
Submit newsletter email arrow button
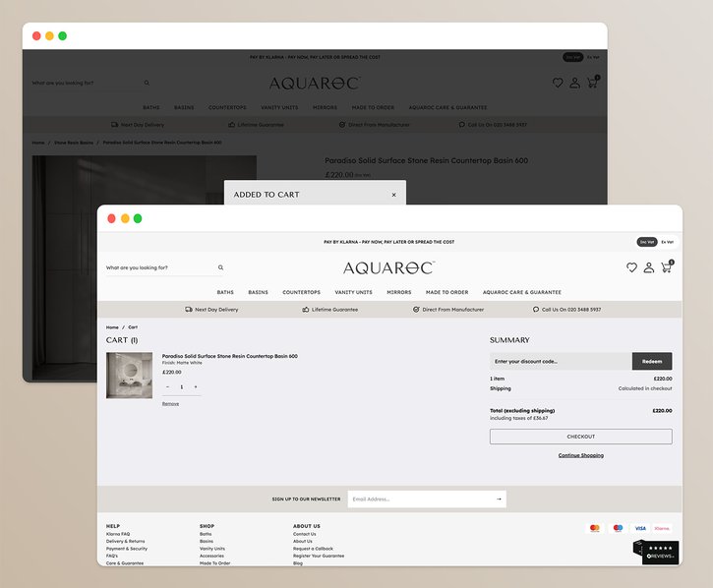pos(499,499)
